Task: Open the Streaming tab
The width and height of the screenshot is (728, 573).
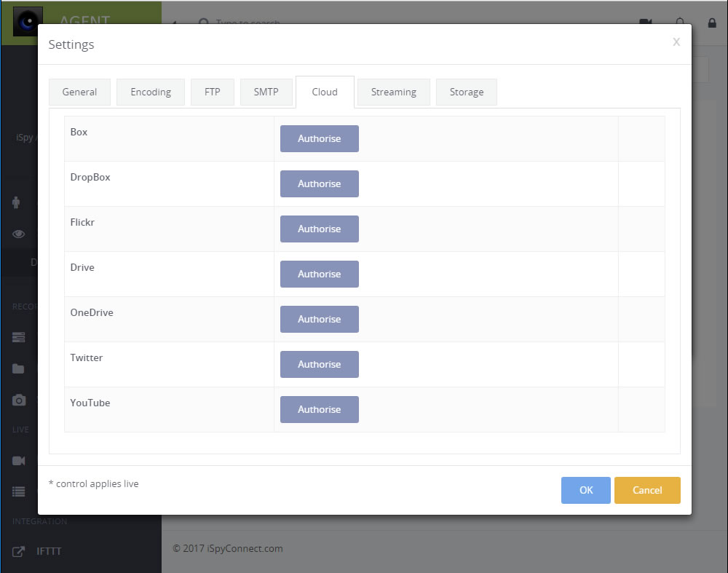Action: pyautogui.click(x=394, y=92)
